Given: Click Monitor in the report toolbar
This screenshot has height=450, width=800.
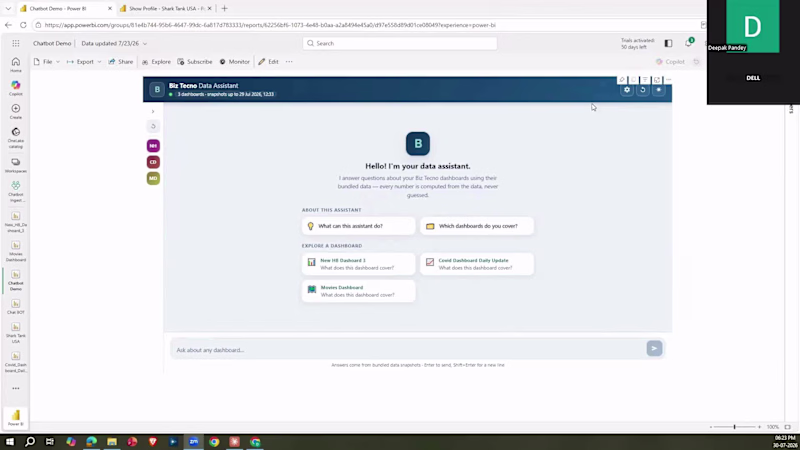Looking at the screenshot, I should point(235,62).
